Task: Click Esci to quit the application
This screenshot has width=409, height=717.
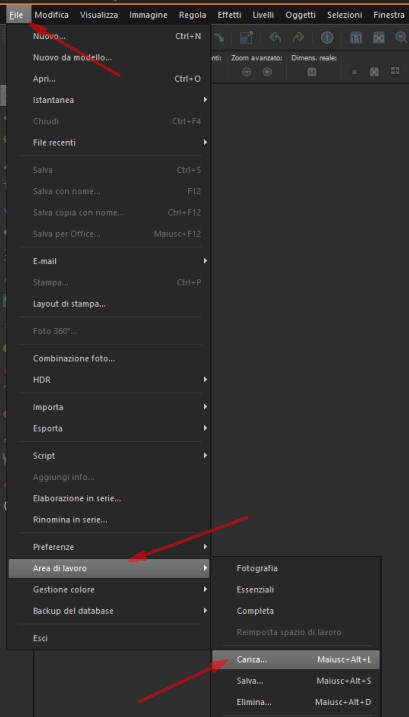Action: (x=109, y=638)
